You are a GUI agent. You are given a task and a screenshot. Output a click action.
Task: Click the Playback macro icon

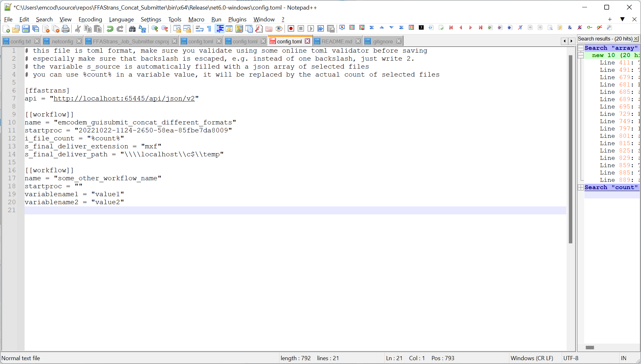click(311, 29)
